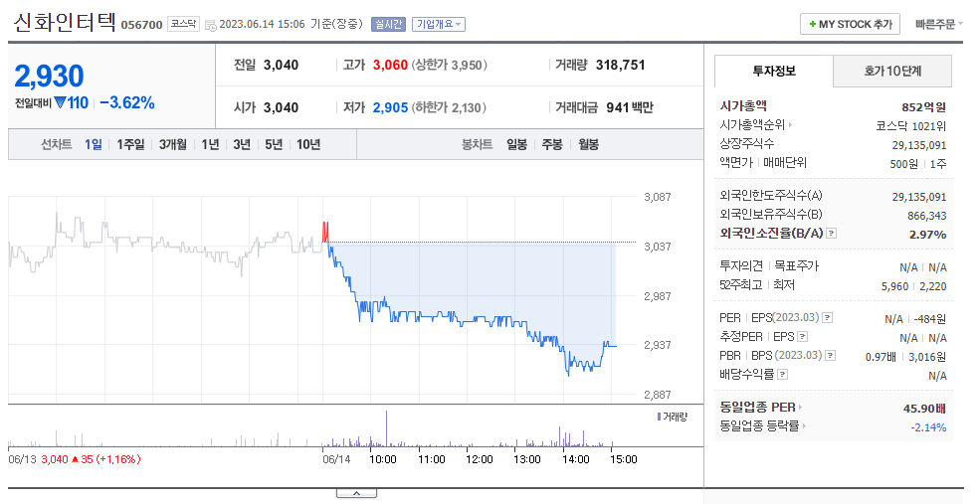Switch to the 투자정보 tab
The image size is (980, 504).
(774, 72)
